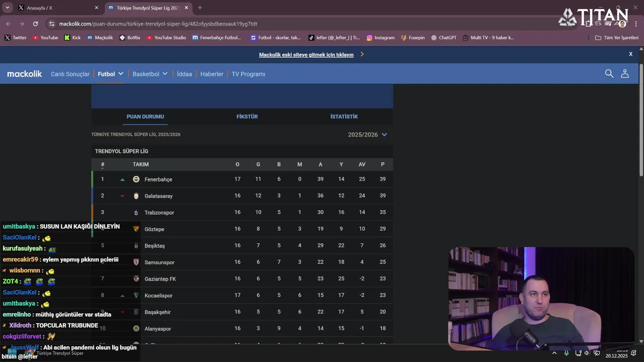Viewport: 644px width, 362px height.
Task: Open the taskbar volume control
Action: 587,353
